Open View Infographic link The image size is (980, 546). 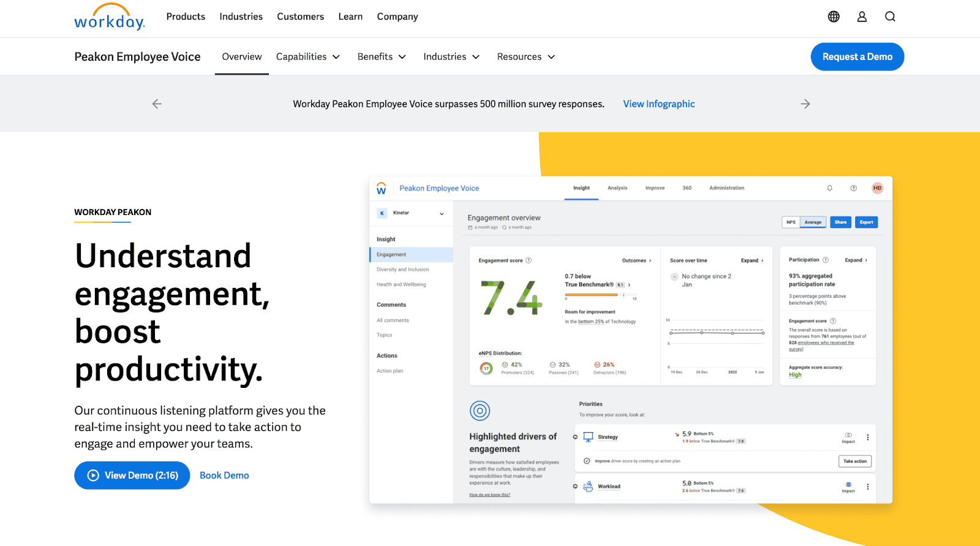[x=659, y=104]
